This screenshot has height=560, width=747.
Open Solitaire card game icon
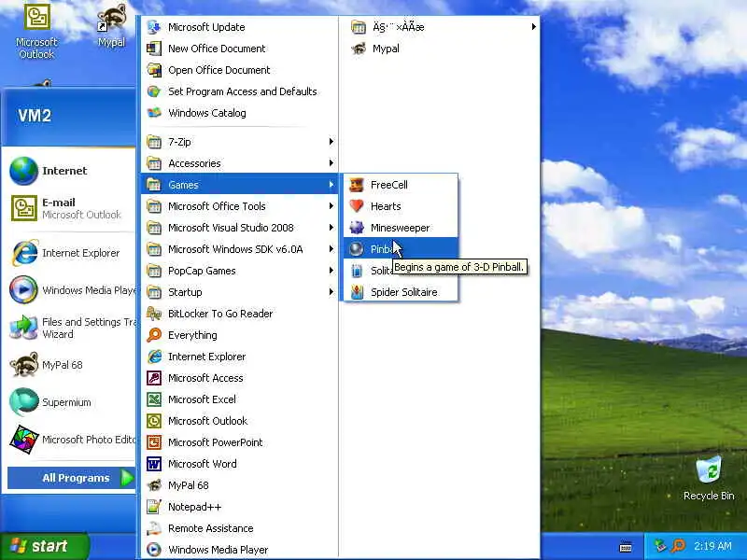pos(357,271)
